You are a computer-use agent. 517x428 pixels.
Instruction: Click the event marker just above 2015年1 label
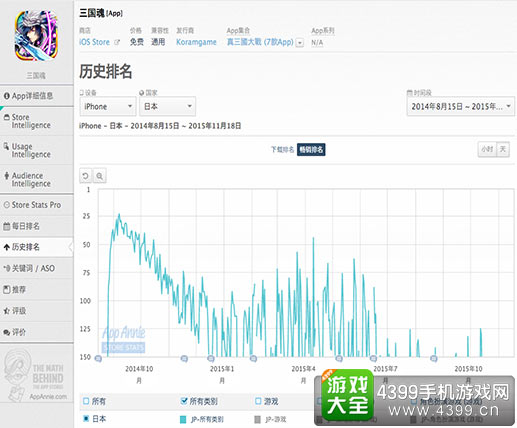click(x=211, y=359)
